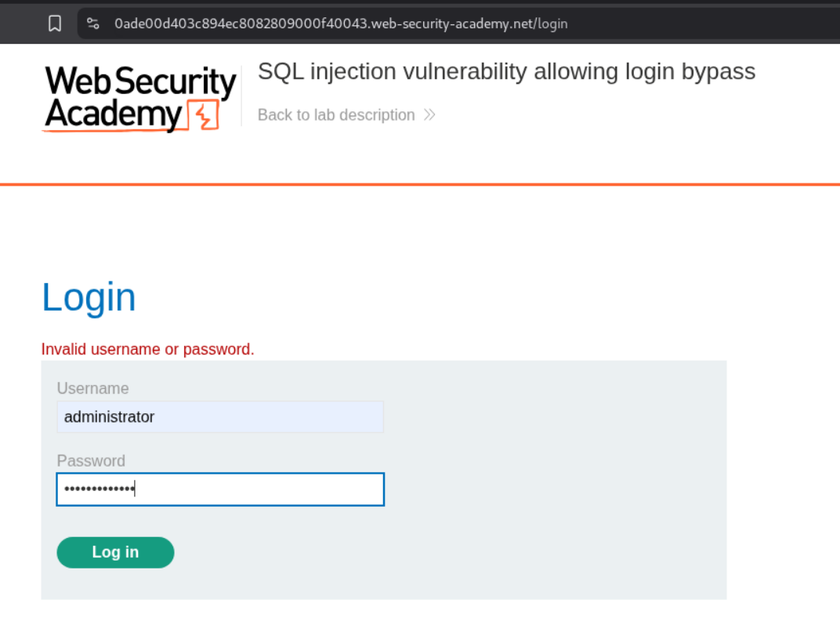Image resolution: width=840 pixels, height=621 pixels.
Task: Focus the Username field containing administrator
Action: point(220,417)
